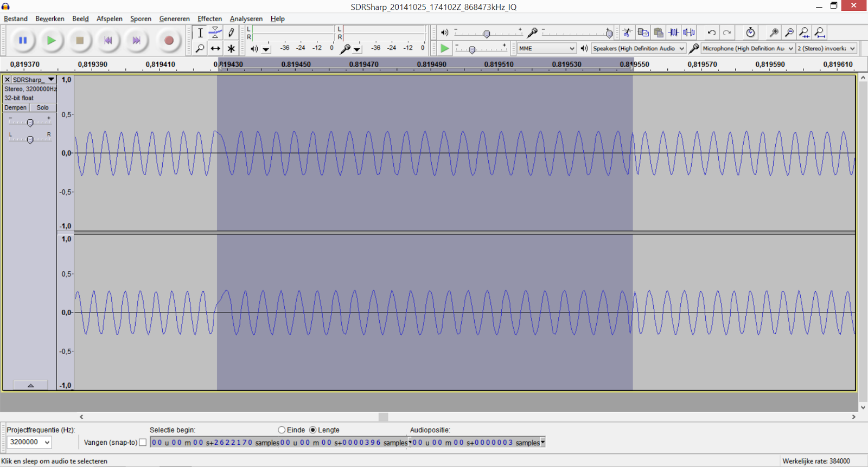Open the MME audio host dropdown
Screen dimensions: 868x467
pyautogui.click(x=546, y=48)
